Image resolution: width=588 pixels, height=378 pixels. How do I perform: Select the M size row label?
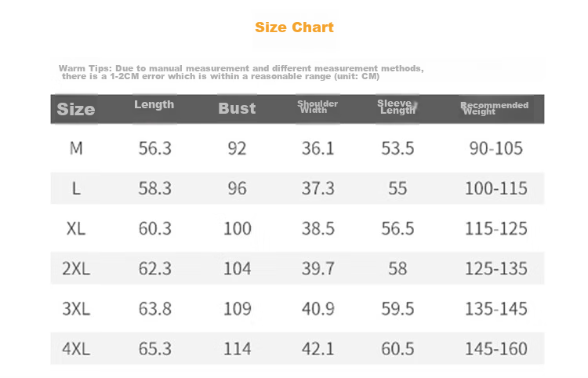click(76, 148)
